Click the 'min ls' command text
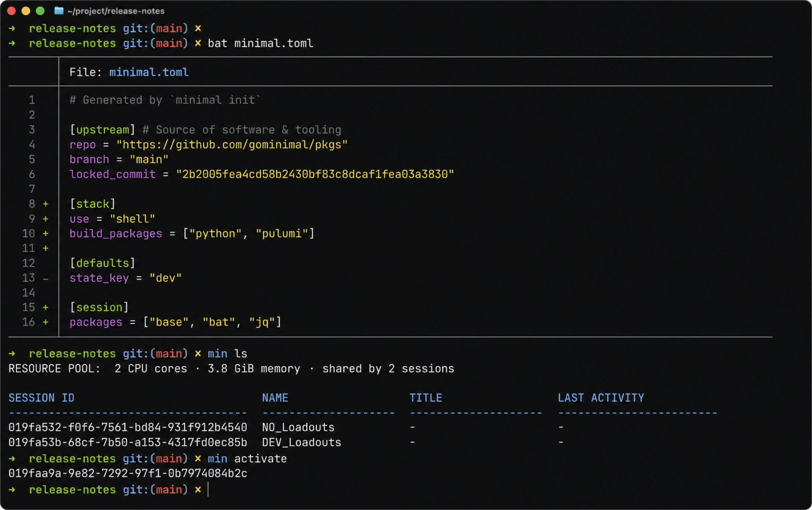812x510 pixels. [228, 354]
